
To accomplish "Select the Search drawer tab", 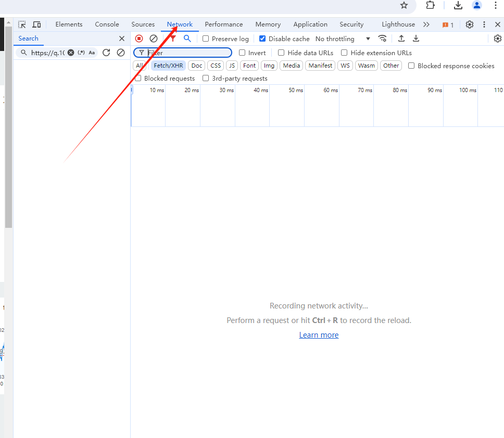I will coord(28,38).
